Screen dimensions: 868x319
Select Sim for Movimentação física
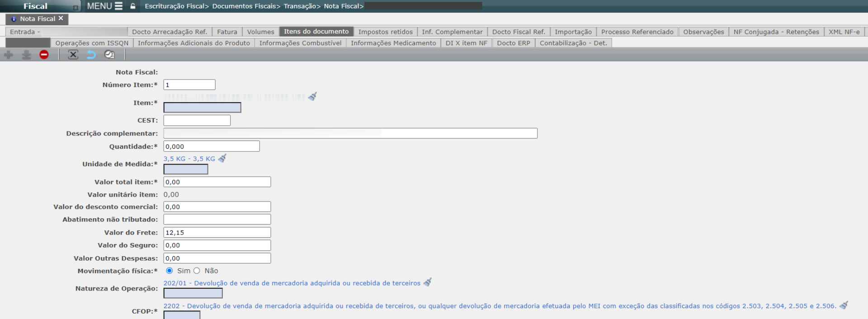[x=170, y=271]
